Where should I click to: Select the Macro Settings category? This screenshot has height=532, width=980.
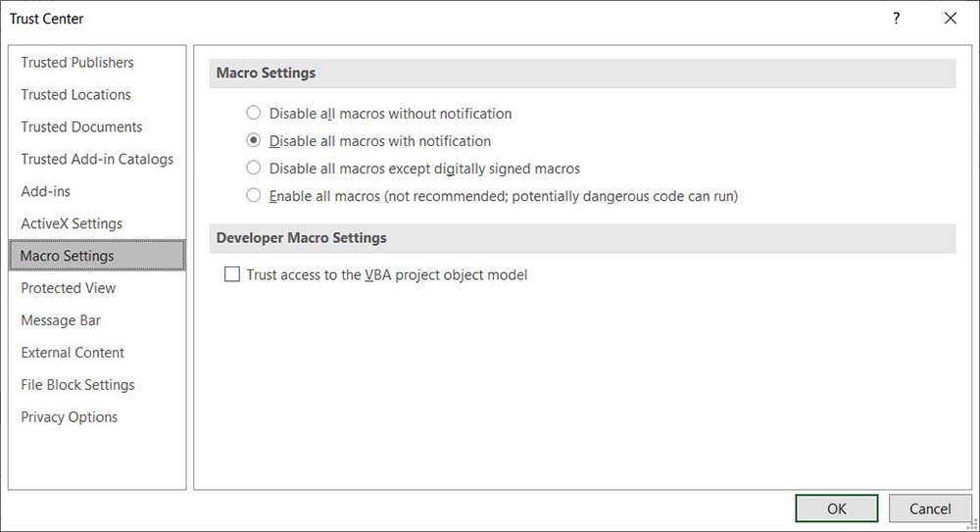[68, 256]
